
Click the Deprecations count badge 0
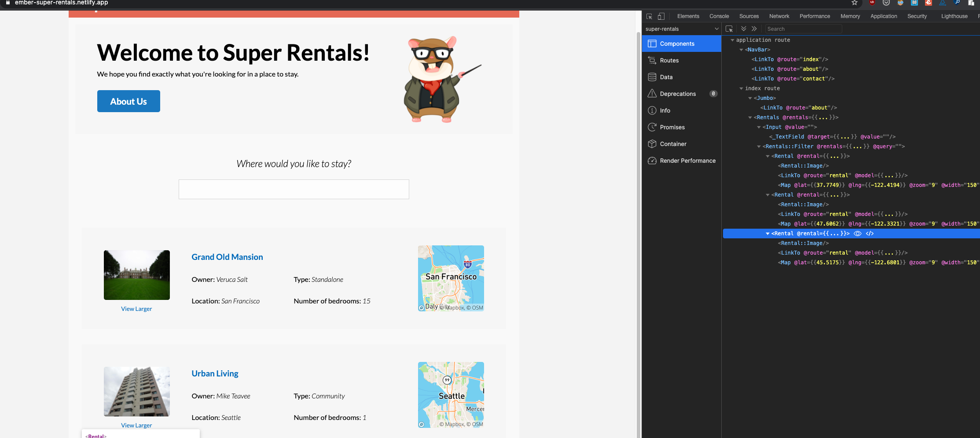point(713,94)
